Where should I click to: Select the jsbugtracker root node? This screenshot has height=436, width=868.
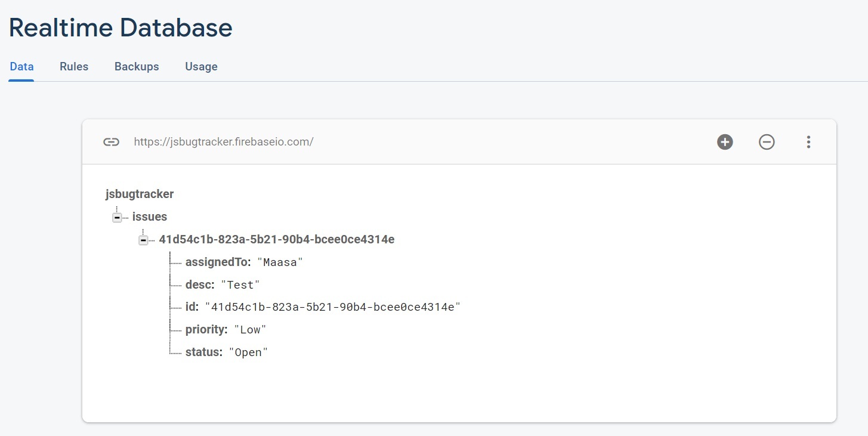[x=140, y=194]
